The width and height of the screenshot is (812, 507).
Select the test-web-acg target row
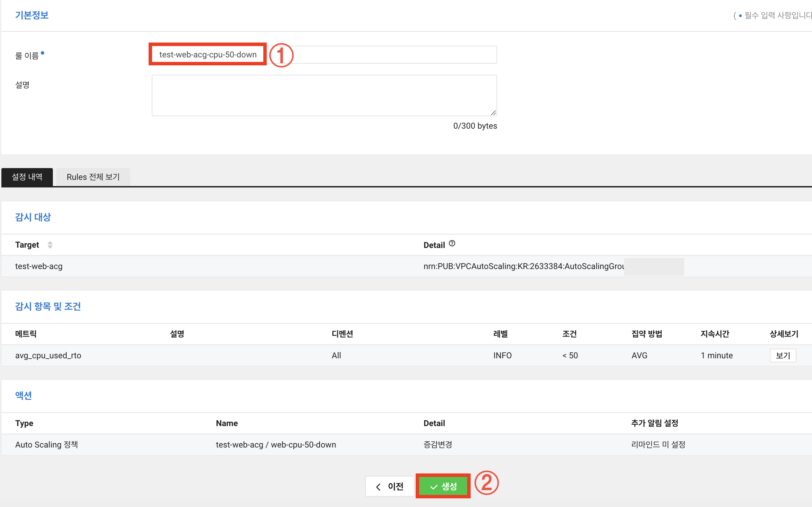pos(39,266)
